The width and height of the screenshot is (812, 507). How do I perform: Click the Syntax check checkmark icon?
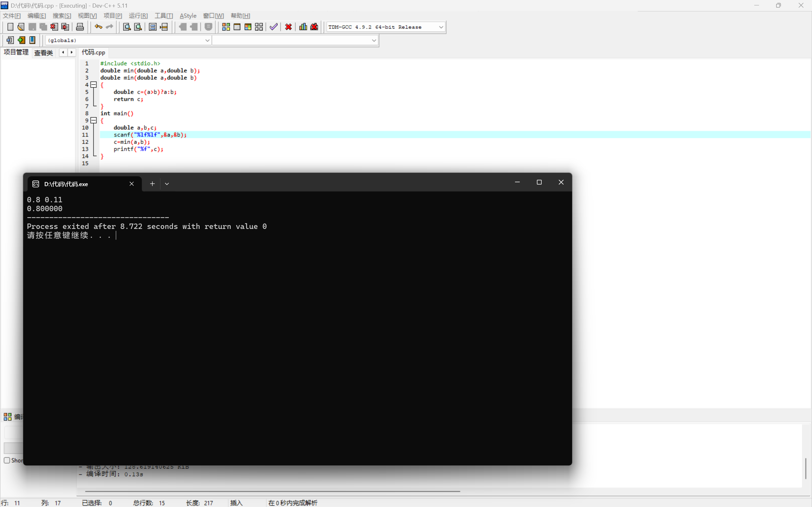pyautogui.click(x=274, y=27)
